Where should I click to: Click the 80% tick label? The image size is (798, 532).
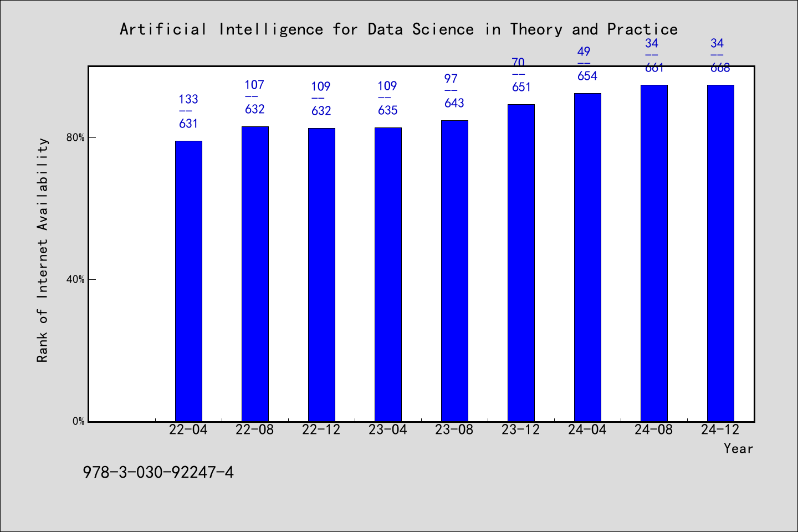[x=75, y=137]
